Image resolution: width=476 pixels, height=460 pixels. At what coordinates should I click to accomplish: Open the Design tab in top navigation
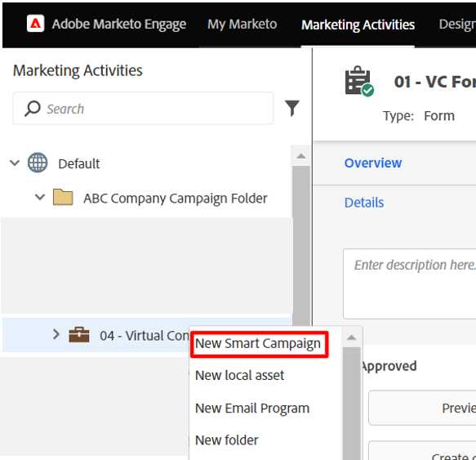click(x=457, y=24)
